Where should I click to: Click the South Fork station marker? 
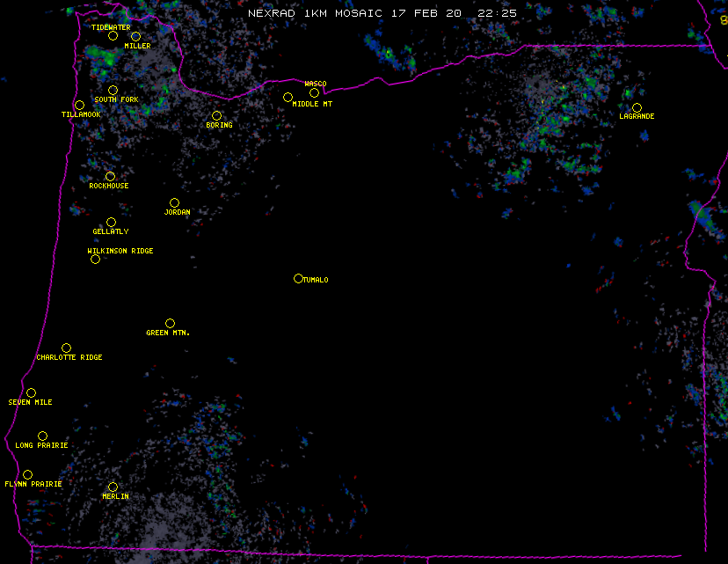click(113, 91)
